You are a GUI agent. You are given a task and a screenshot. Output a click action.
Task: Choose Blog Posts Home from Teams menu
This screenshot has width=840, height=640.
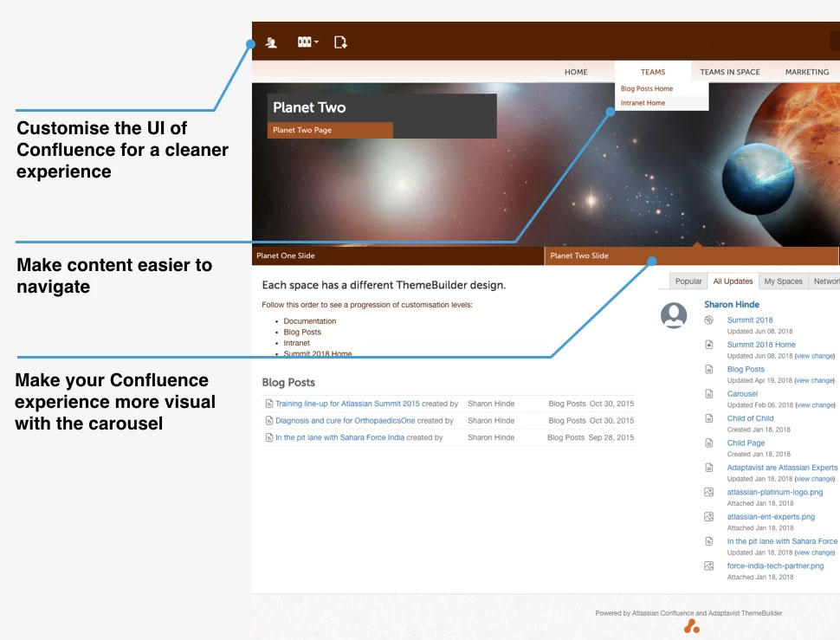(x=647, y=89)
